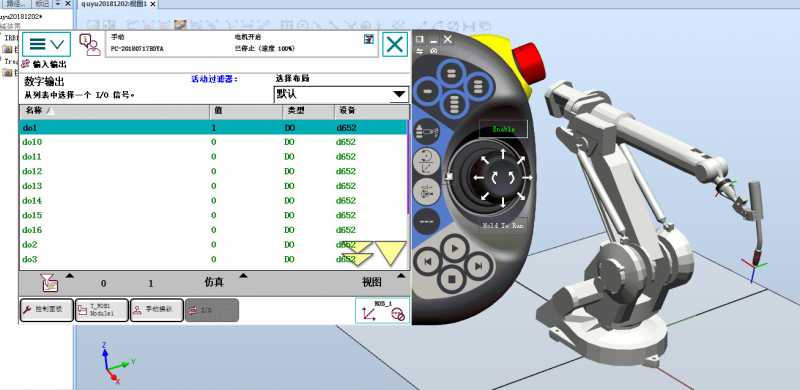The image size is (800, 390).
Task: Open the ROB_1 quickset menu button
Action: coord(383,311)
